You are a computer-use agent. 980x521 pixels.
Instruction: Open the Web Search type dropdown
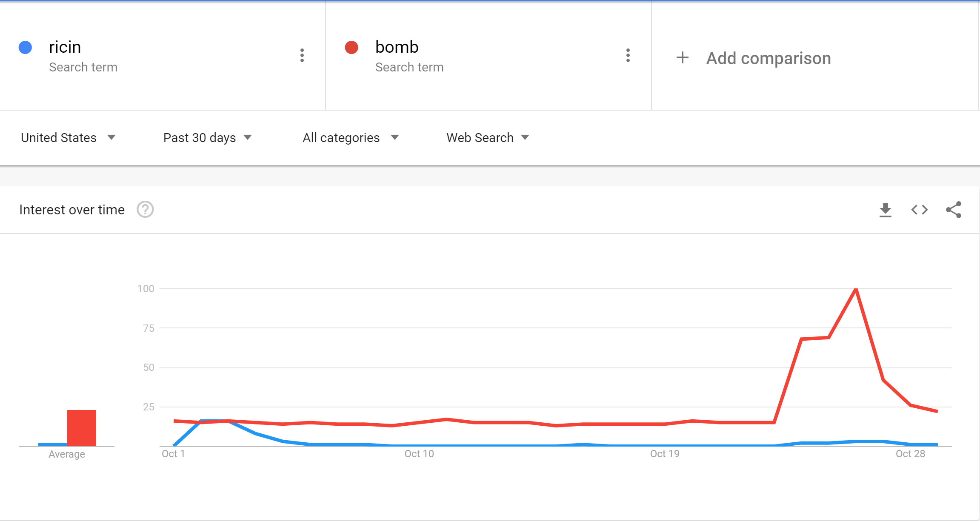487,137
